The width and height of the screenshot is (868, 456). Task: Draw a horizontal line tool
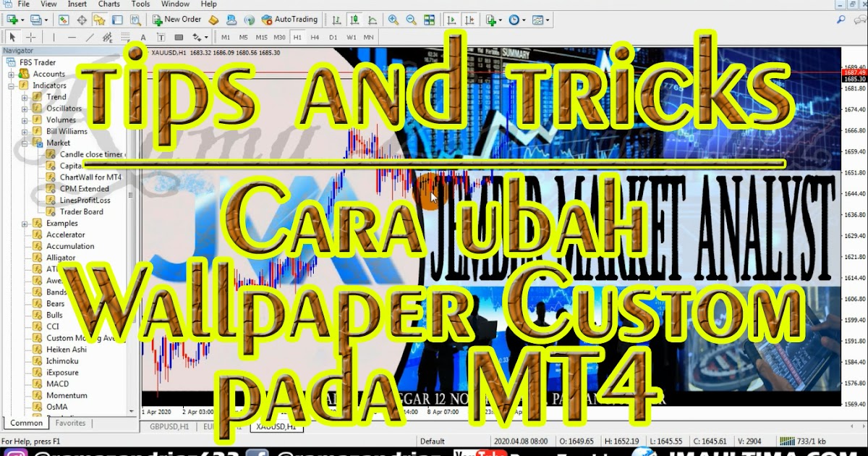[x=72, y=37]
